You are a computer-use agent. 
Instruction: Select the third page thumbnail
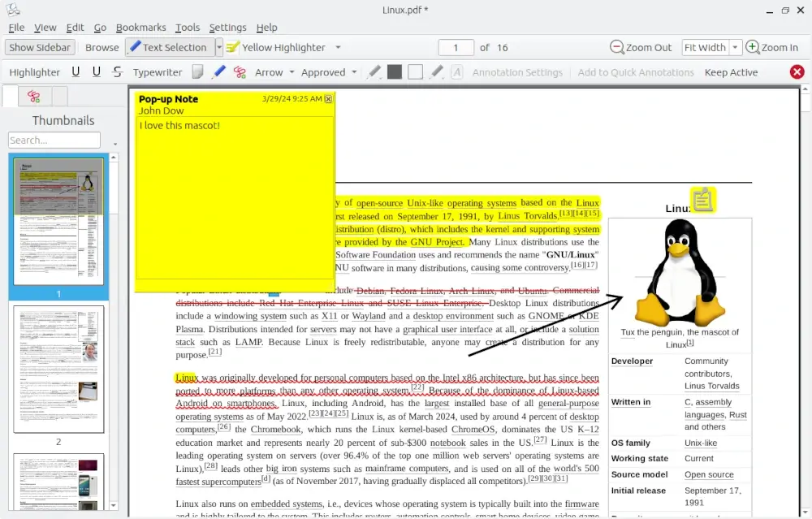(58, 482)
